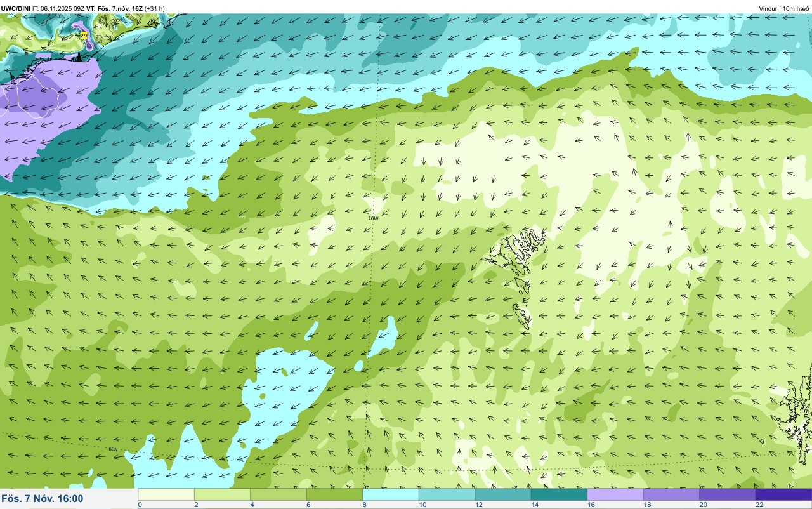This screenshot has height=509, width=812.
Task: Click the 'Fös. 7.nóv. 16Z' valid time
Action: (x=119, y=8)
